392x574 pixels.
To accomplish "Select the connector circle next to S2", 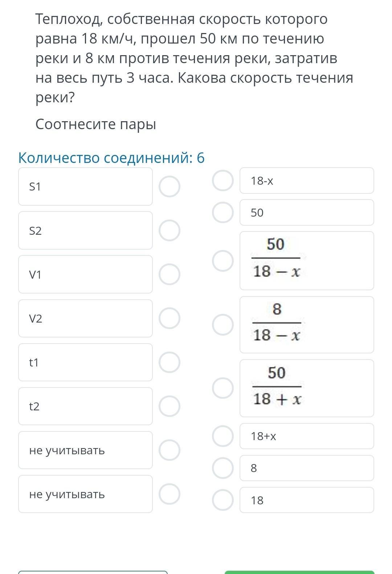I will (x=170, y=230).
